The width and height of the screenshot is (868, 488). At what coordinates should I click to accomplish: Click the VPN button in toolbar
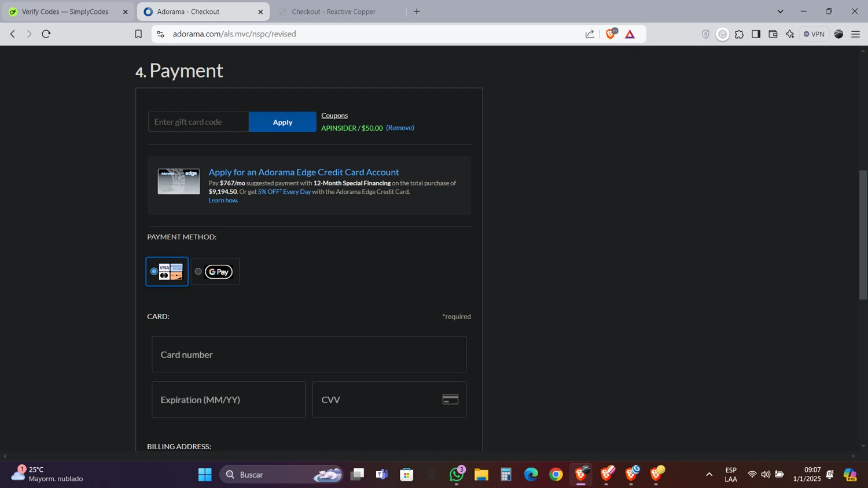tap(814, 34)
